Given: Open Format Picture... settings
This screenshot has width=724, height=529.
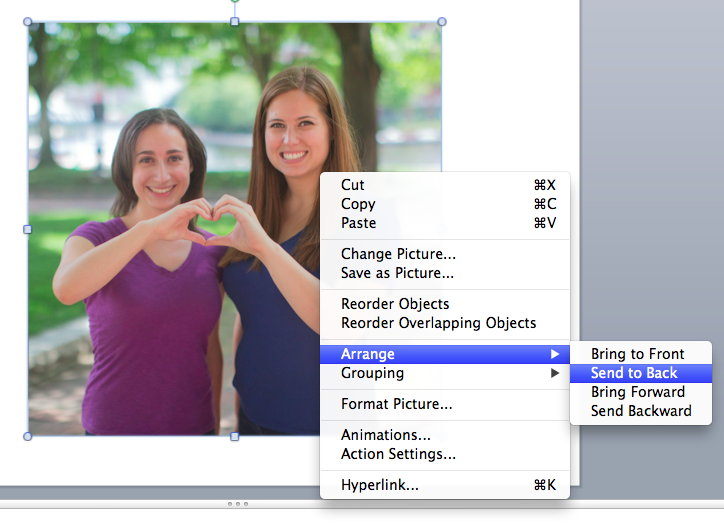Looking at the screenshot, I should click(396, 404).
